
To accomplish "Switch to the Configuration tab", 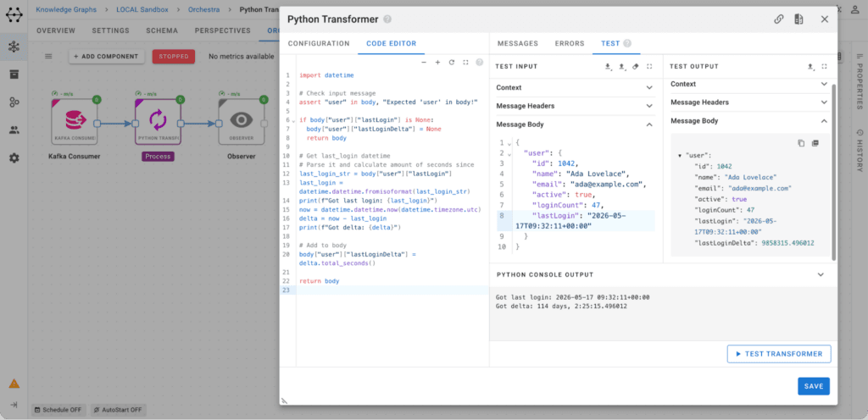I will (x=319, y=44).
